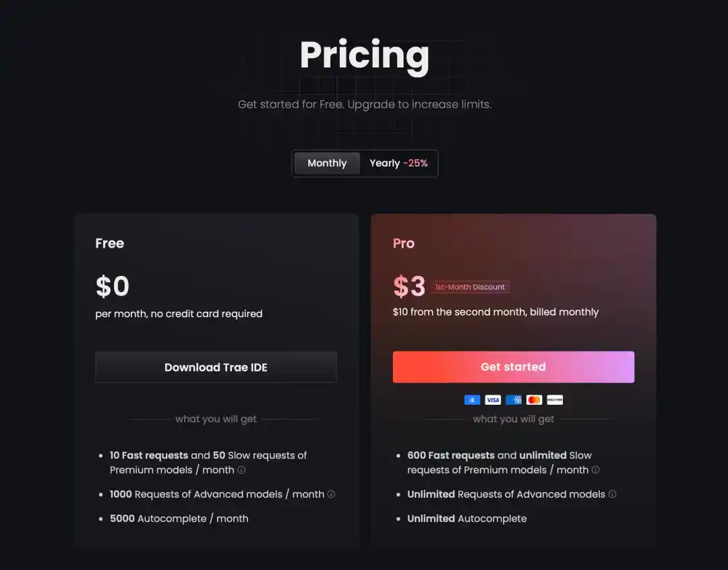Click the -25% yearly discount label
The height and width of the screenshot is (570, 728).
415,163
